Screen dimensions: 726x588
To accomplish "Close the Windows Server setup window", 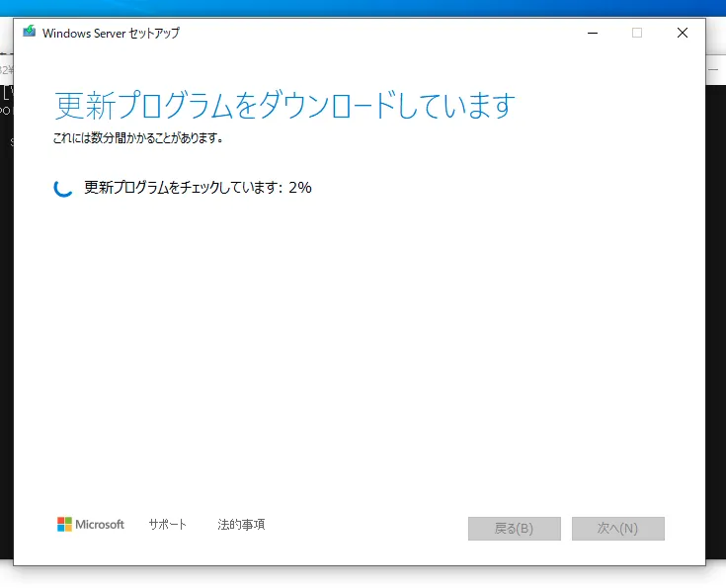I will (682, 33).
